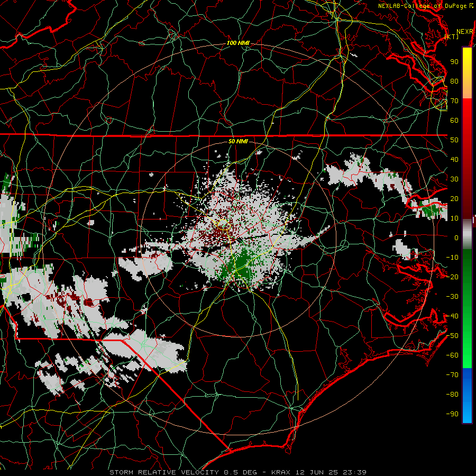The image size is (476, 476).
Task: Click the -20 value on velocity scale
Action: [x=452, y=277]
